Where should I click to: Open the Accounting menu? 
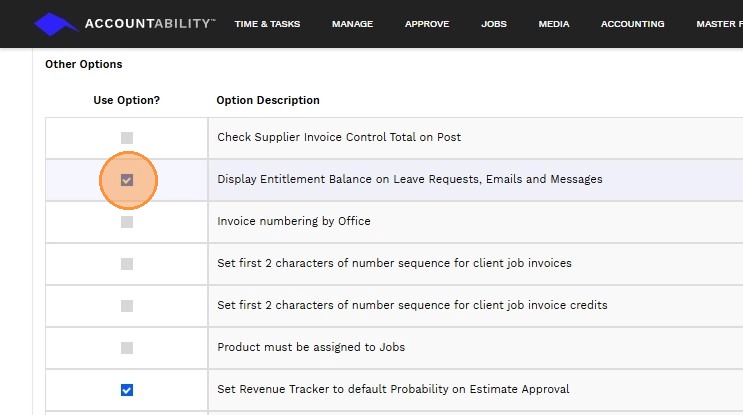coord(632,24)
